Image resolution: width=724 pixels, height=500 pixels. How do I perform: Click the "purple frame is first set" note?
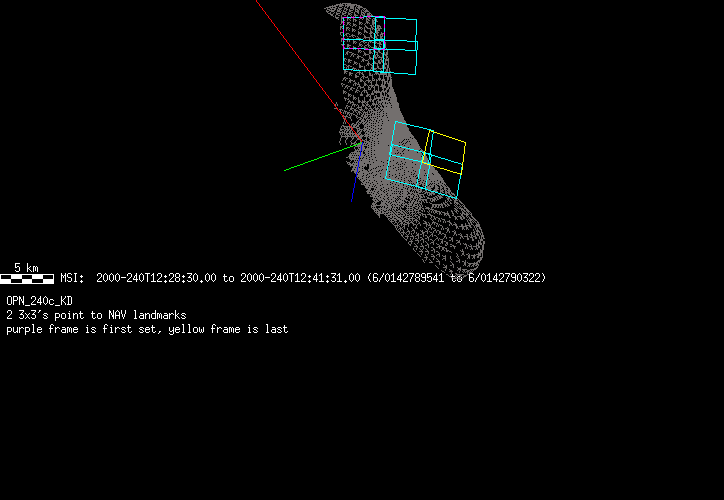82,329
